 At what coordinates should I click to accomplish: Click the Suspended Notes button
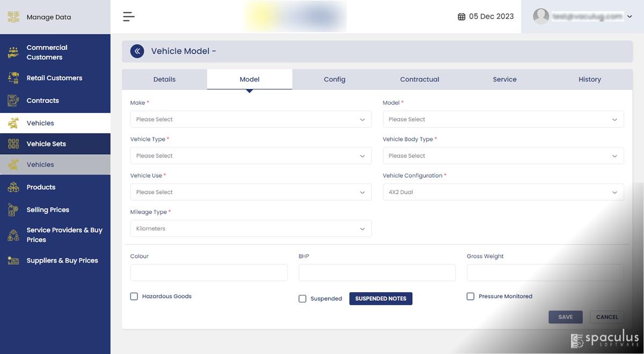point(380,299)
